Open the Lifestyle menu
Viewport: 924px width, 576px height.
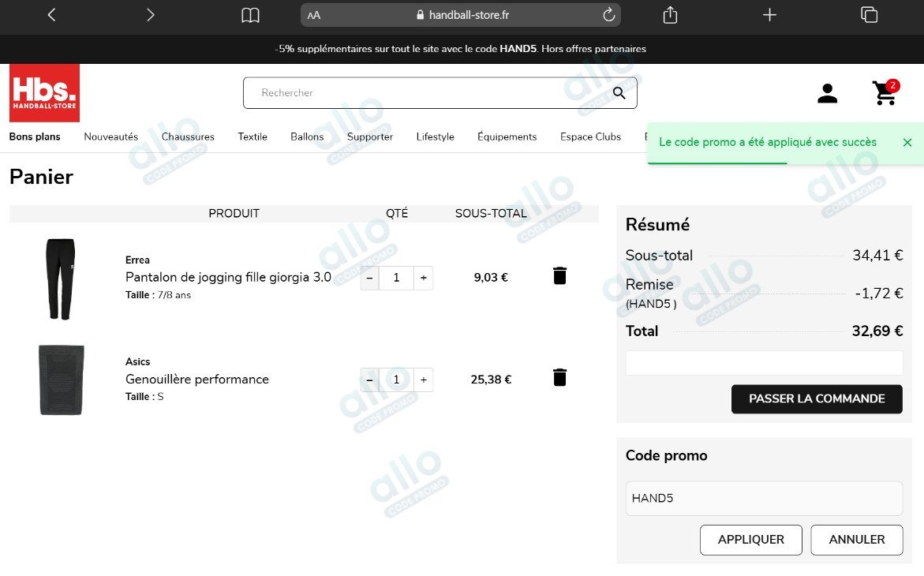point(436,137)
